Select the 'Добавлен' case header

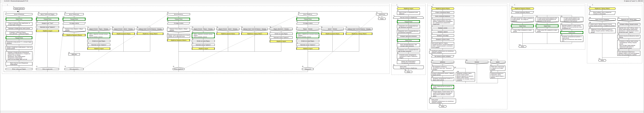[x=442, y=62]
